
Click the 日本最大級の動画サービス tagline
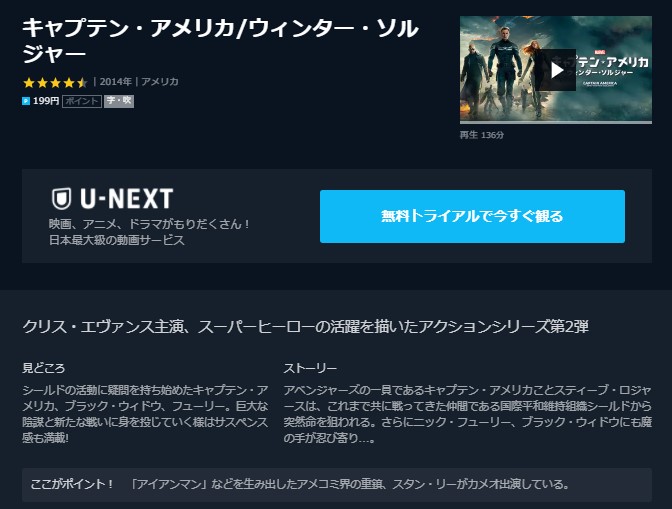117,240
